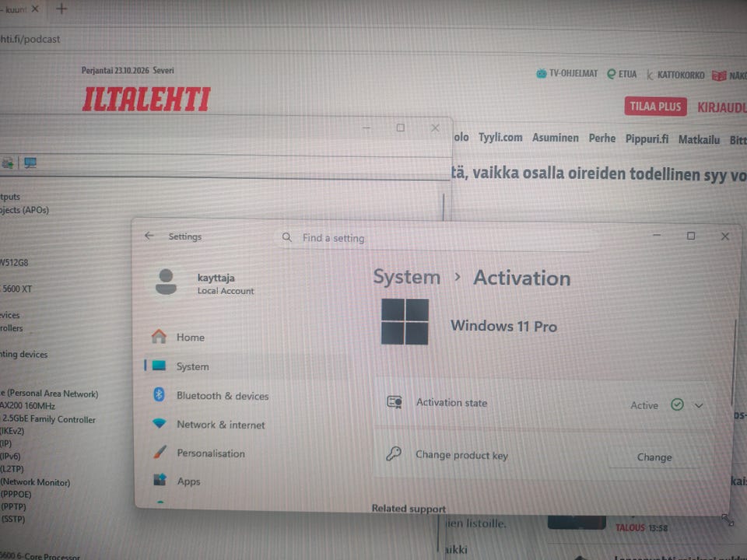Click the Activation state certificate icon
Screen dimensions: 747x560
click(395, 402)
